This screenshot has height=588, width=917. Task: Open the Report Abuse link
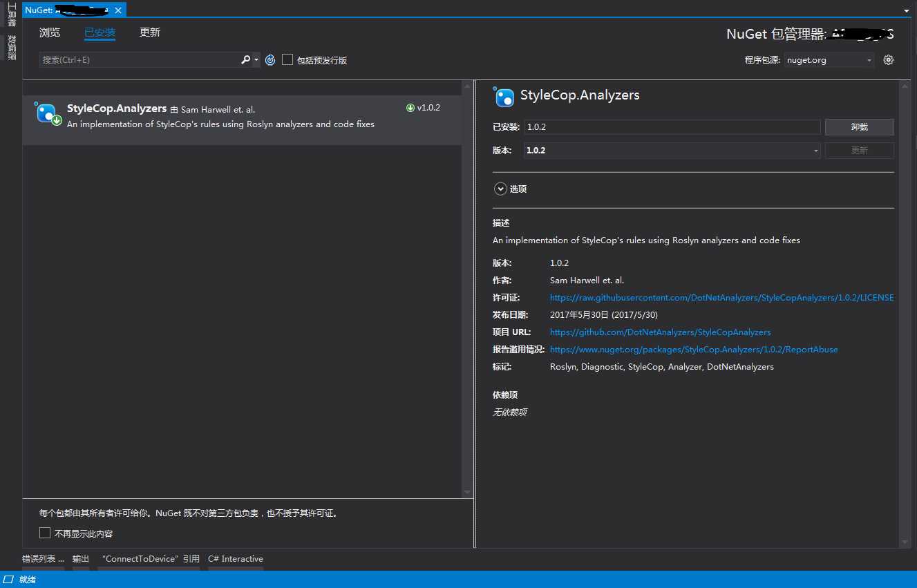coord(694,350)
